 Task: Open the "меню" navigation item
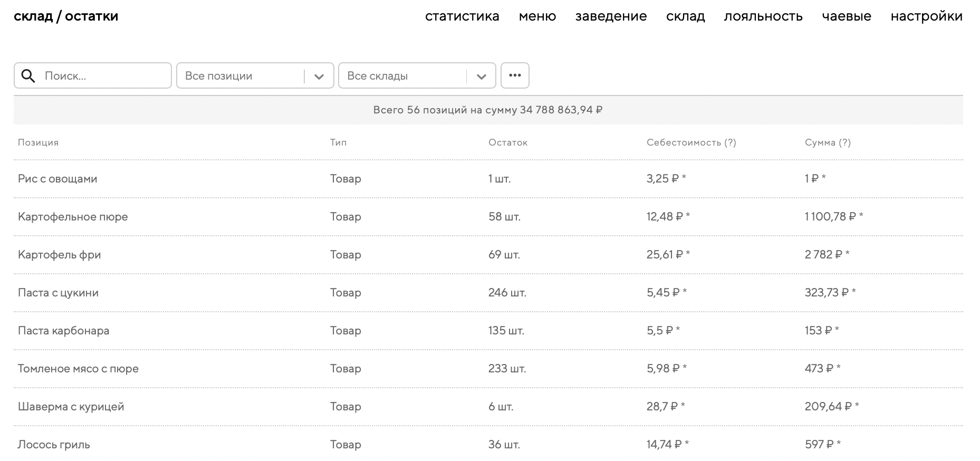(537, 16)
